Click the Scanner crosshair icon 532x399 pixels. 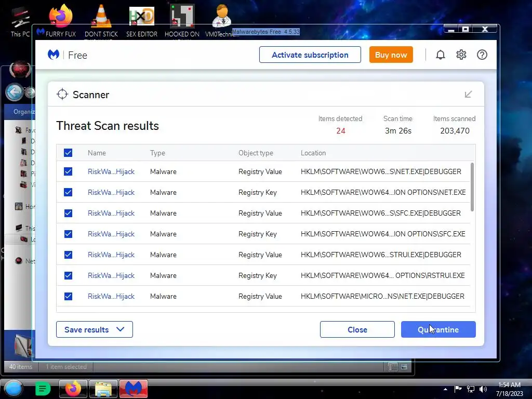pos(62,95)
